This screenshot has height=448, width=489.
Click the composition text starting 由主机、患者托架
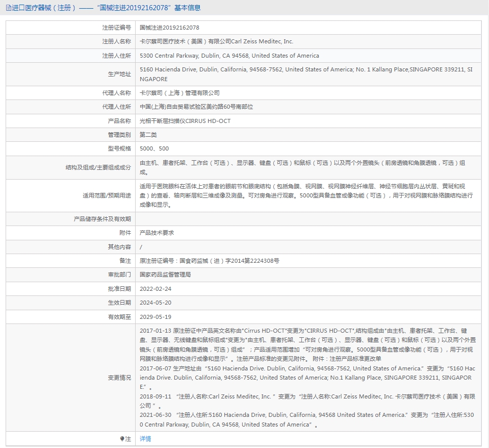(302, 167)
